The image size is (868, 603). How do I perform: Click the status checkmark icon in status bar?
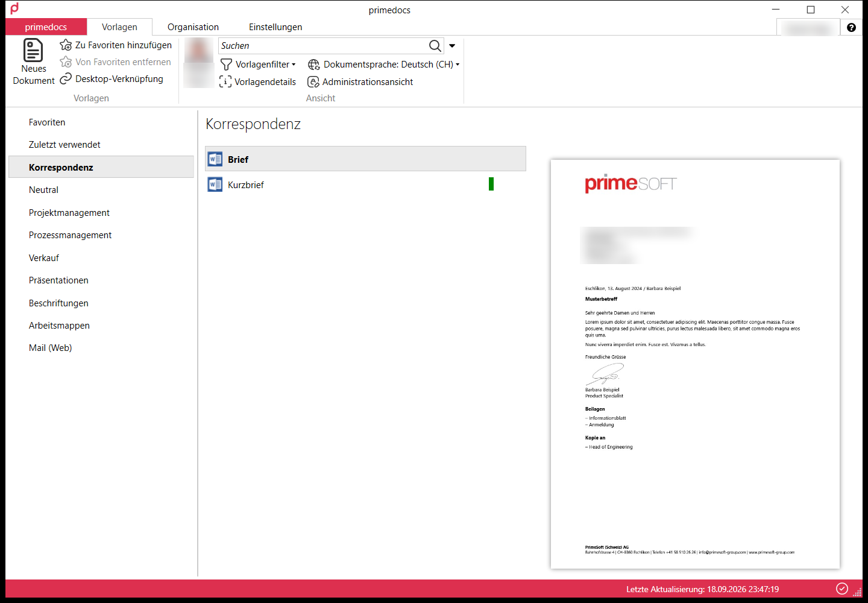coord(842,589)
